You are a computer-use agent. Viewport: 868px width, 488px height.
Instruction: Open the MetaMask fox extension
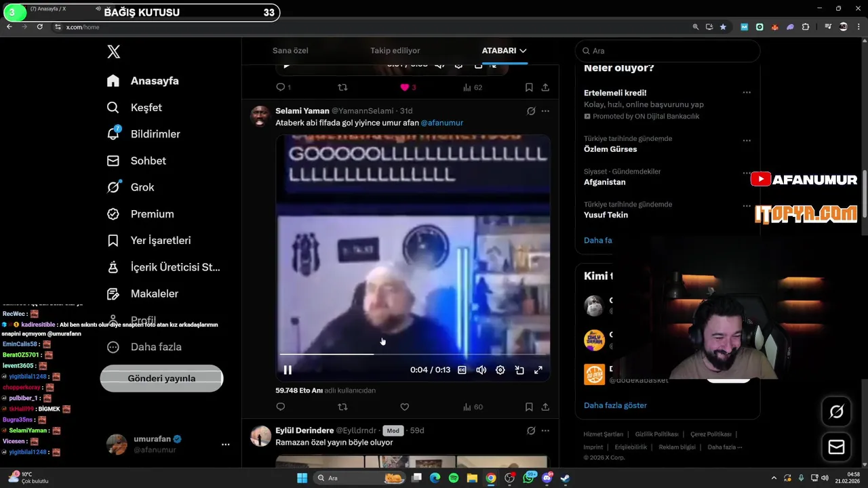(774, 26)
